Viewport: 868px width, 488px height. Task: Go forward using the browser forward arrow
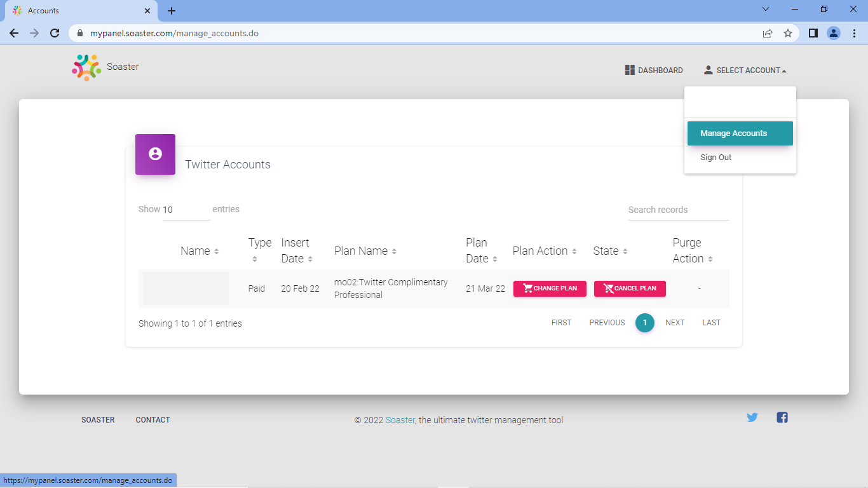click(34, 33)
